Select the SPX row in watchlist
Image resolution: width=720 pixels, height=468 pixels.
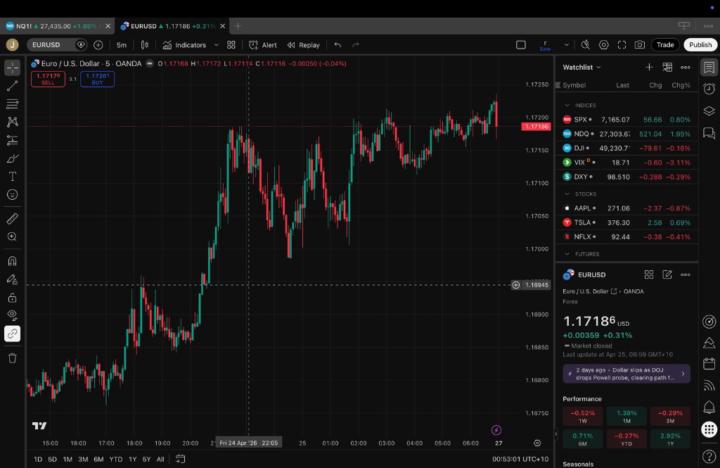tap(627, 119)
